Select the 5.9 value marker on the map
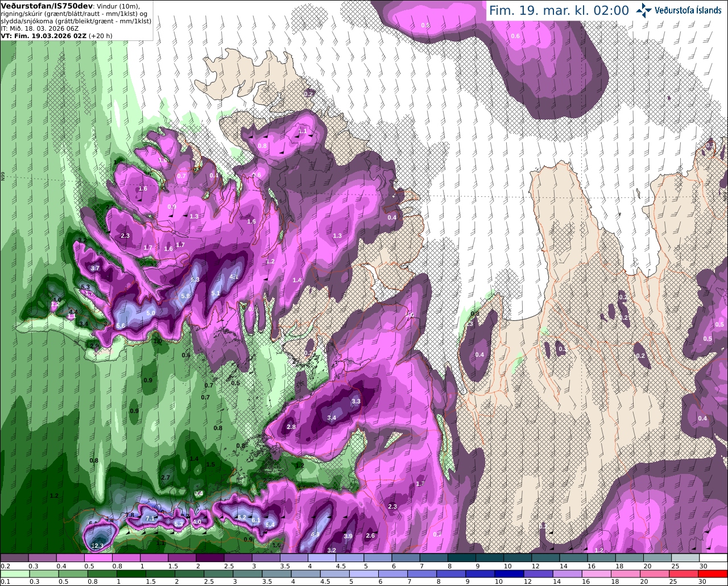The width and height of the screenshot is (728, 586). (x=185, y=296)
